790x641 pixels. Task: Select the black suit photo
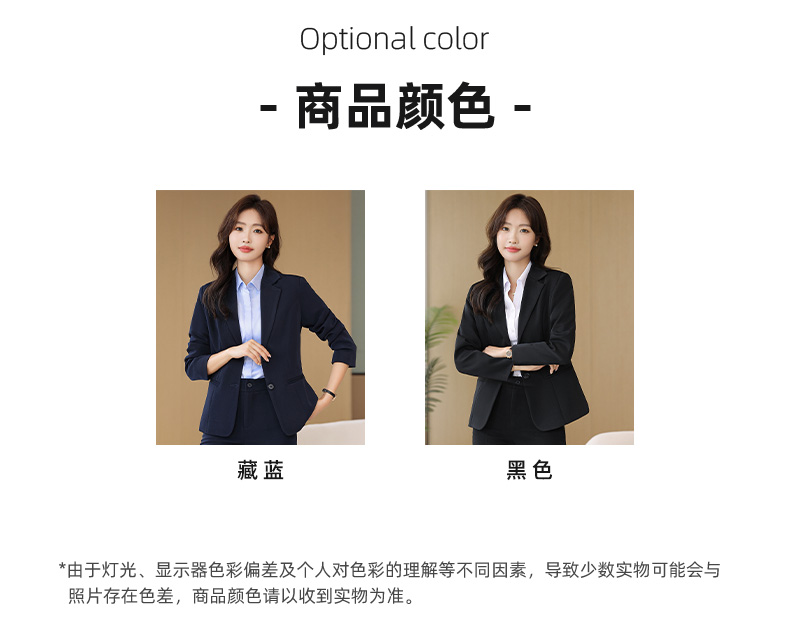(x=529, y=317)
